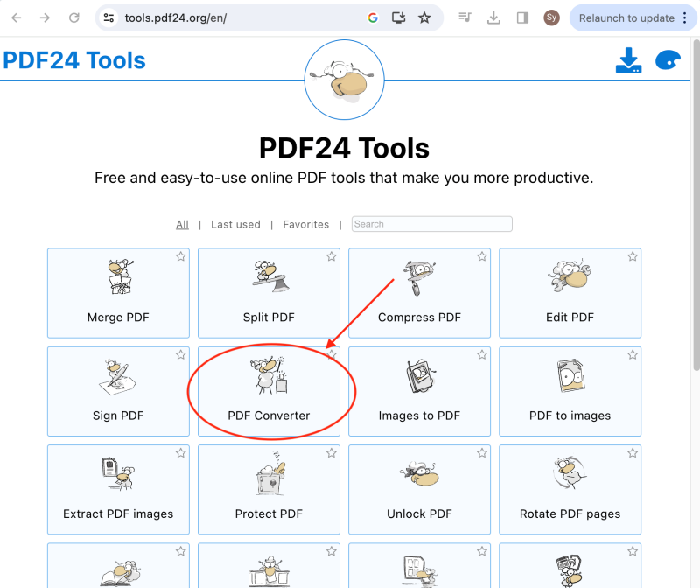Open Chrome three-dot menu

(685, 17)
